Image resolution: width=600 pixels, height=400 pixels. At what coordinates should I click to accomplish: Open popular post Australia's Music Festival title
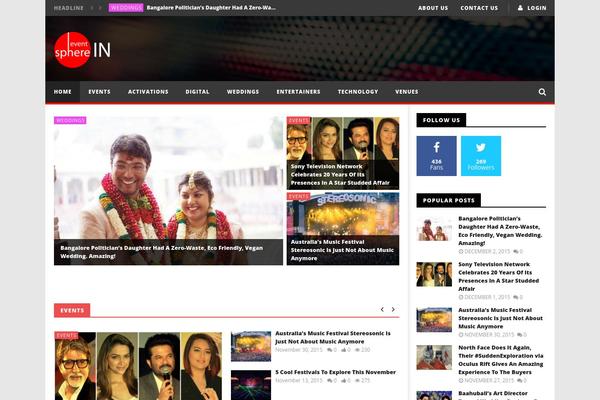(x=500, y=318)
